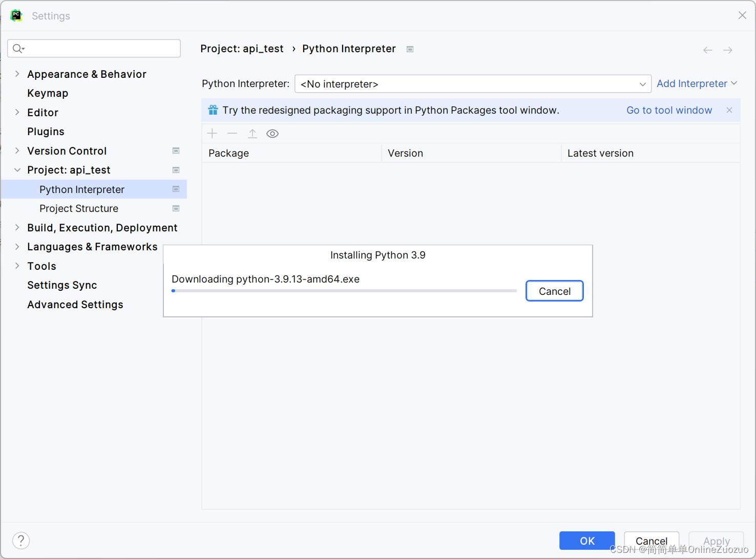The height and width of the screenshot is (559, 756).
Task: Cancel the Python 3.9 download
Action: click(555, 291)
